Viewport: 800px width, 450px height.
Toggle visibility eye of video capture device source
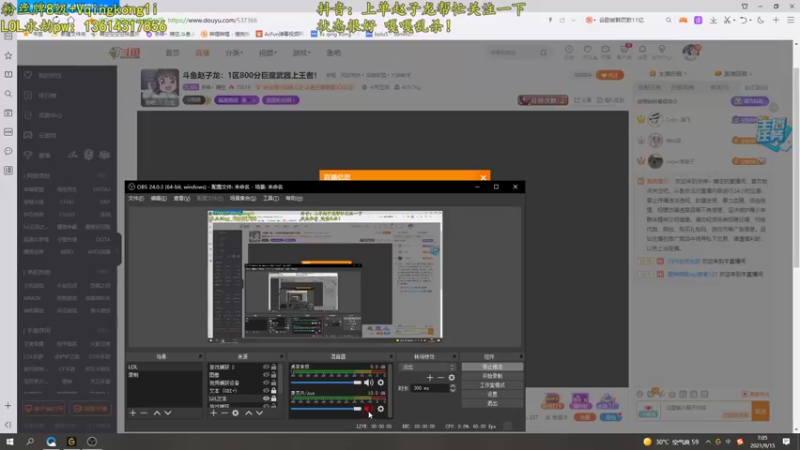click(x=266, y=383)
